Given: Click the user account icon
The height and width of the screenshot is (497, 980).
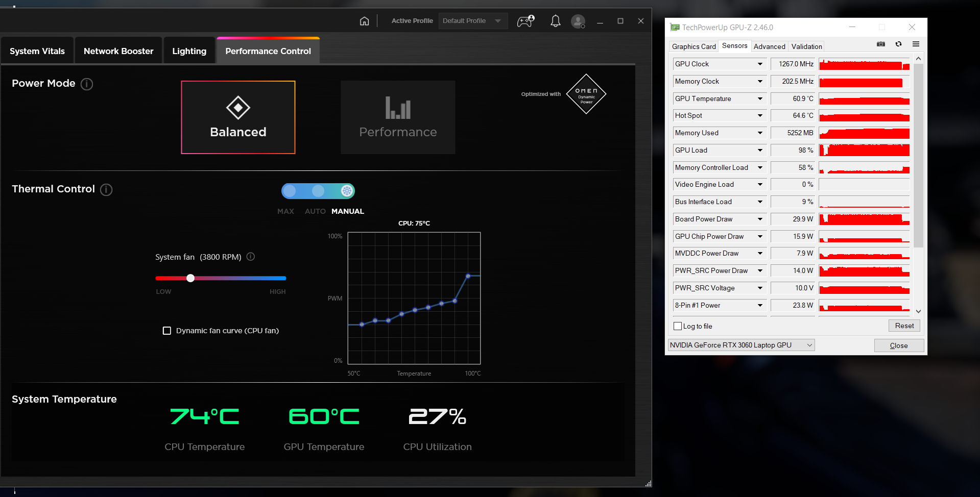Looking at the screenshot, I should [578, 21].
